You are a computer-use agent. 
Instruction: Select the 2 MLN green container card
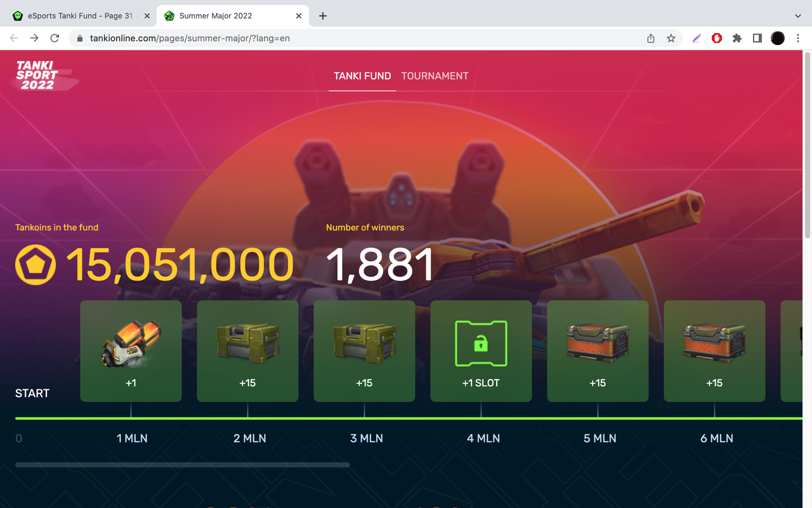point(247,351)
